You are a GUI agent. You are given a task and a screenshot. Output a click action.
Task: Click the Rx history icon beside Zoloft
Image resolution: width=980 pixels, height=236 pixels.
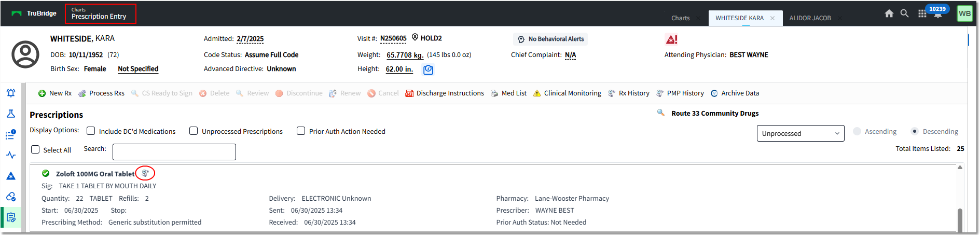(145, 173)
